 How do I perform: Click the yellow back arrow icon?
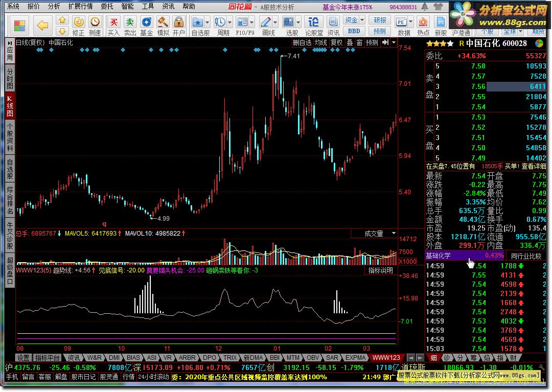coord(43,25)
